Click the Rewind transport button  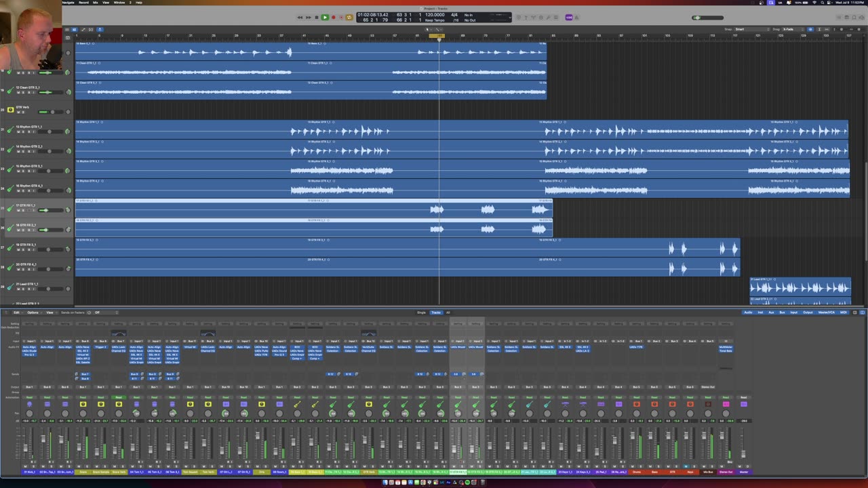300,18
